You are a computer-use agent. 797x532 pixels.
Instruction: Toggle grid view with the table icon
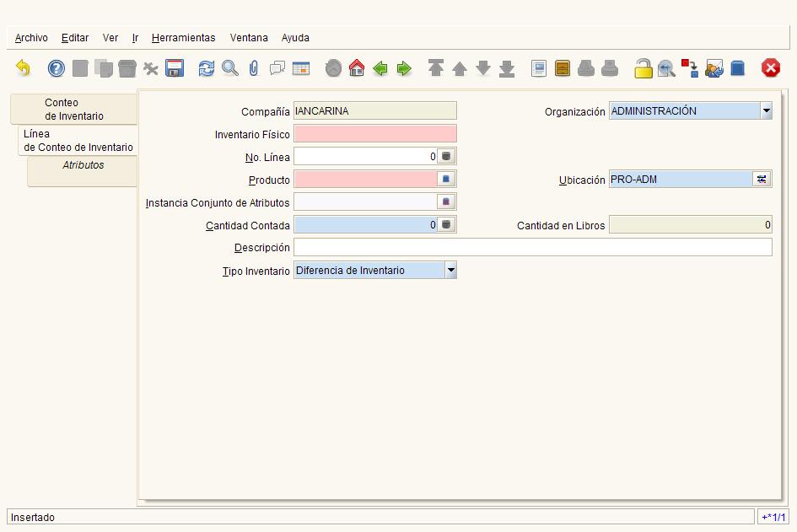pos(301,68)
